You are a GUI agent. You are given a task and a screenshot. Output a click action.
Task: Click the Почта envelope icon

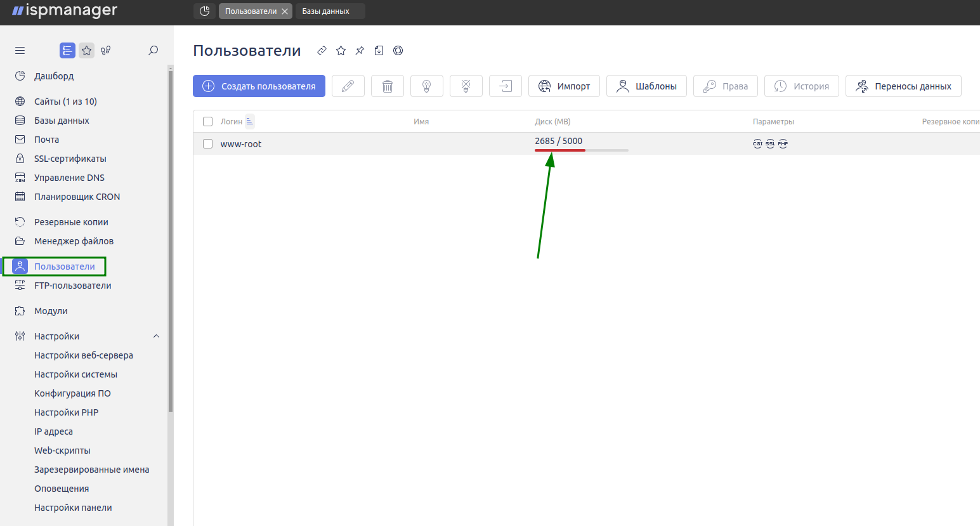point(20,140)
